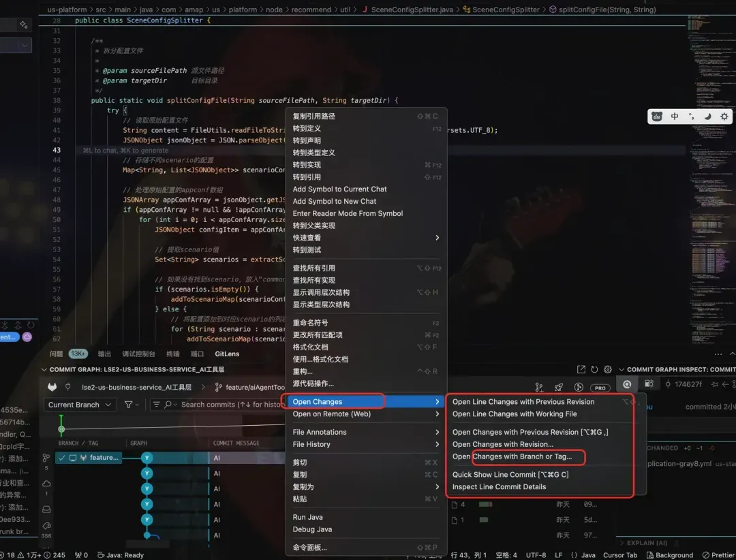Choose Run Java from context menu
The image size is (736, 560).
pos(307,517)
